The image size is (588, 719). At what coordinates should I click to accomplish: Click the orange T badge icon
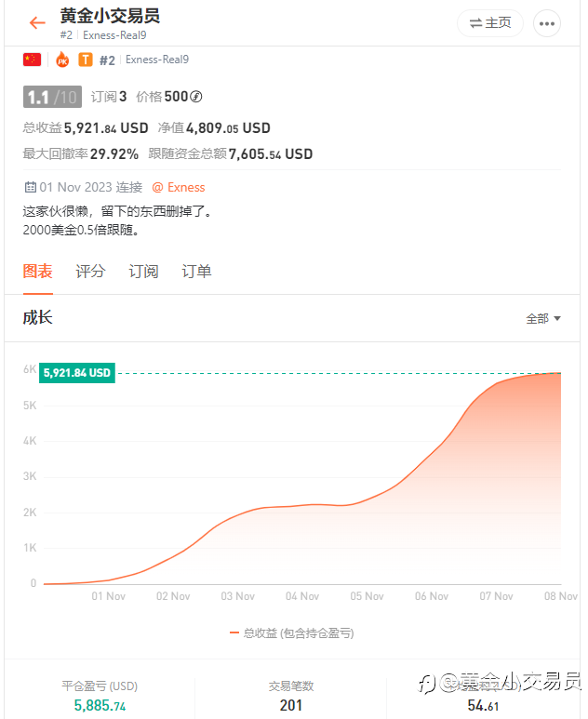pos(86,60)
